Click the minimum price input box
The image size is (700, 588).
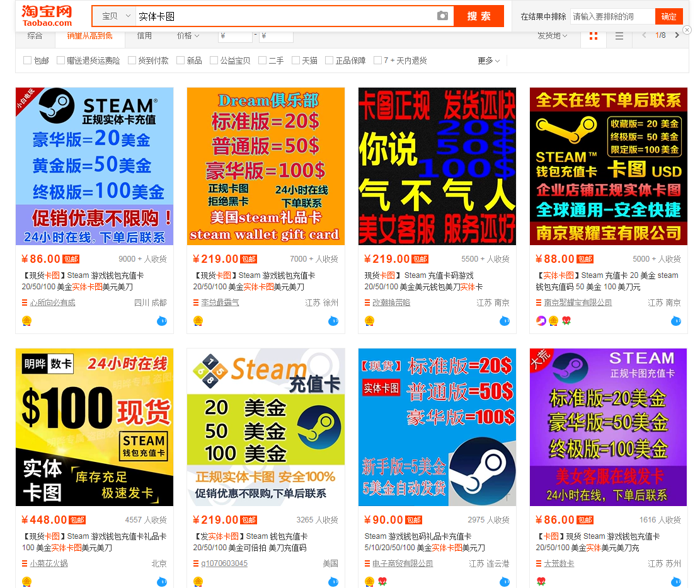click(x=235, y=36)
